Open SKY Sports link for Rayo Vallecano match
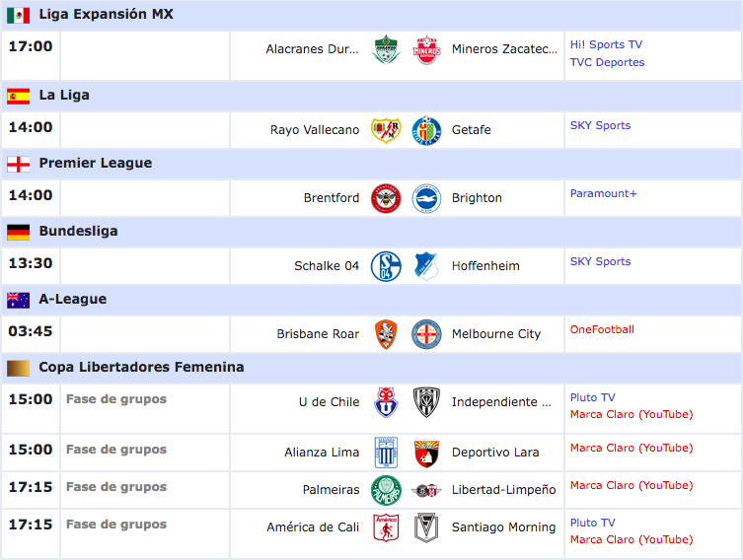This screenshot has width=743, height=560. (x=600, y=125)
